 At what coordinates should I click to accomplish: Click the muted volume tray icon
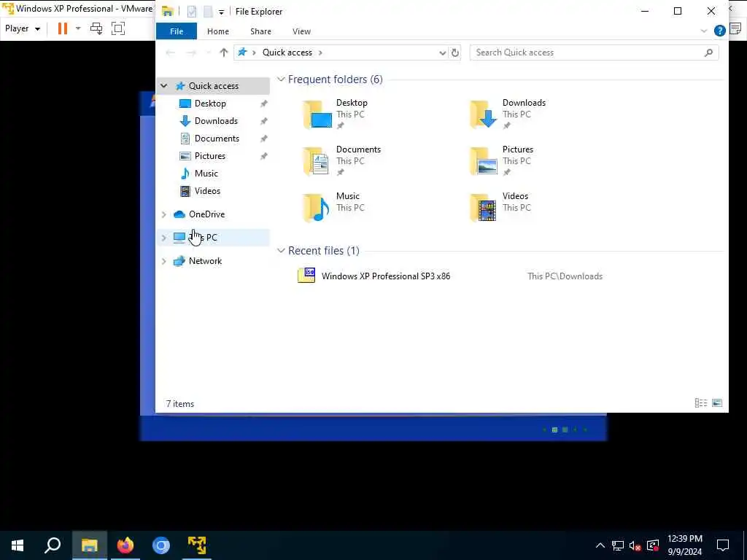click(635, 545)
